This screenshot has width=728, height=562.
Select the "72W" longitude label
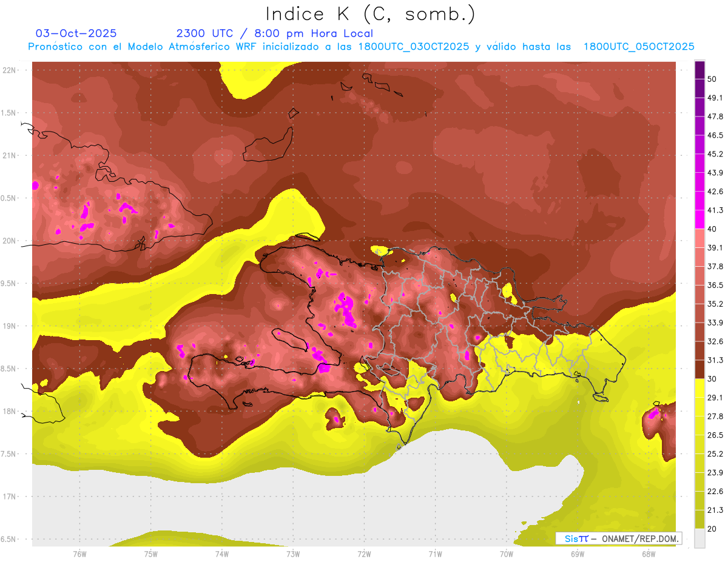[x=364, y=554]
